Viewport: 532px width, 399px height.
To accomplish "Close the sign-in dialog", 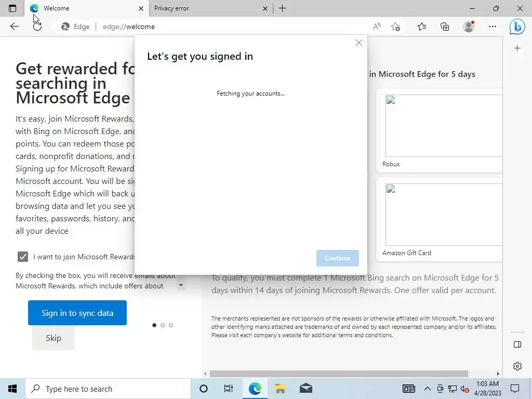I will click(x=358, y=43).
